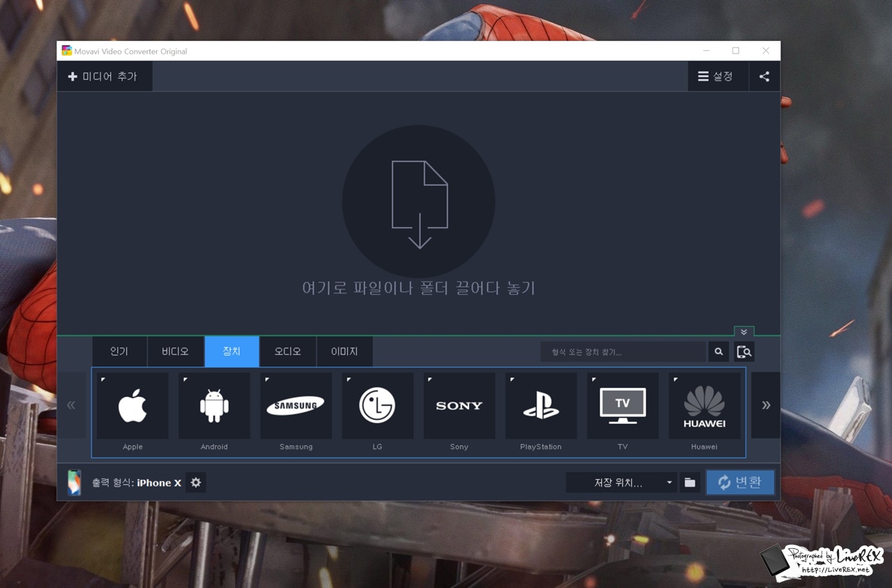The width and height of the screenshot is (892, 588).
Task: Select the 장치 devices tab
Action: click(232, 351)
